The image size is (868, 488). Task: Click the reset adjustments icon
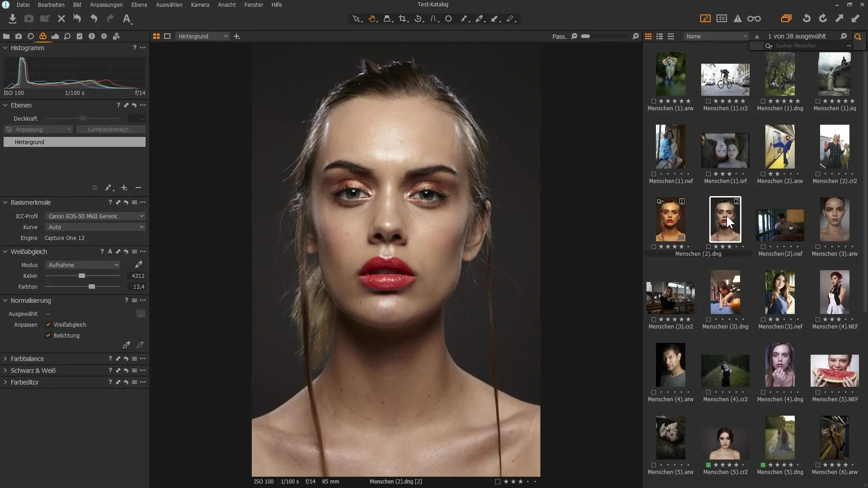[77, 19]
